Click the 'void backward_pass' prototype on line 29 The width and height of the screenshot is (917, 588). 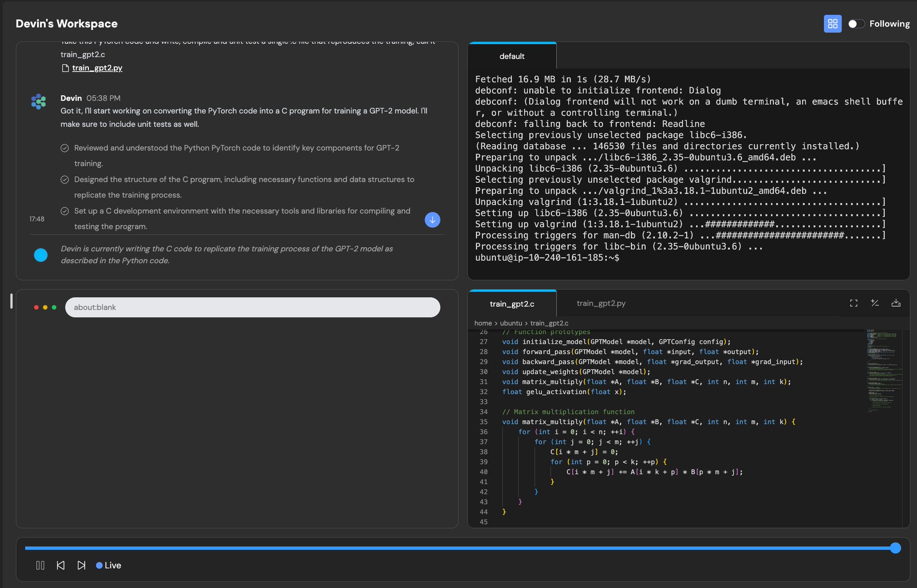[652, 362]
